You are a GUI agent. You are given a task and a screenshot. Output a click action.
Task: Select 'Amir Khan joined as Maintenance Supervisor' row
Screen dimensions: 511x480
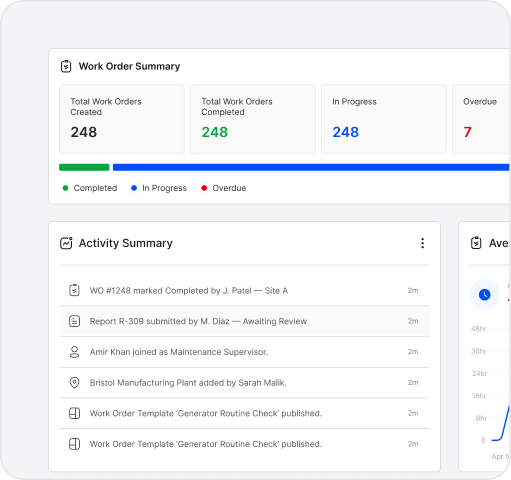click(244, 352)
